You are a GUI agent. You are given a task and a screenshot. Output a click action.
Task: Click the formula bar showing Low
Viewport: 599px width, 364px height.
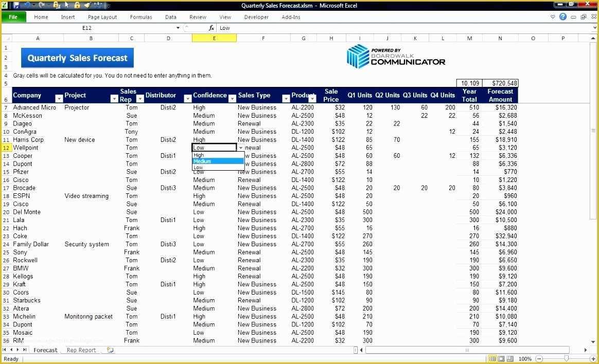pyautogui.click(x=404, y=28)
